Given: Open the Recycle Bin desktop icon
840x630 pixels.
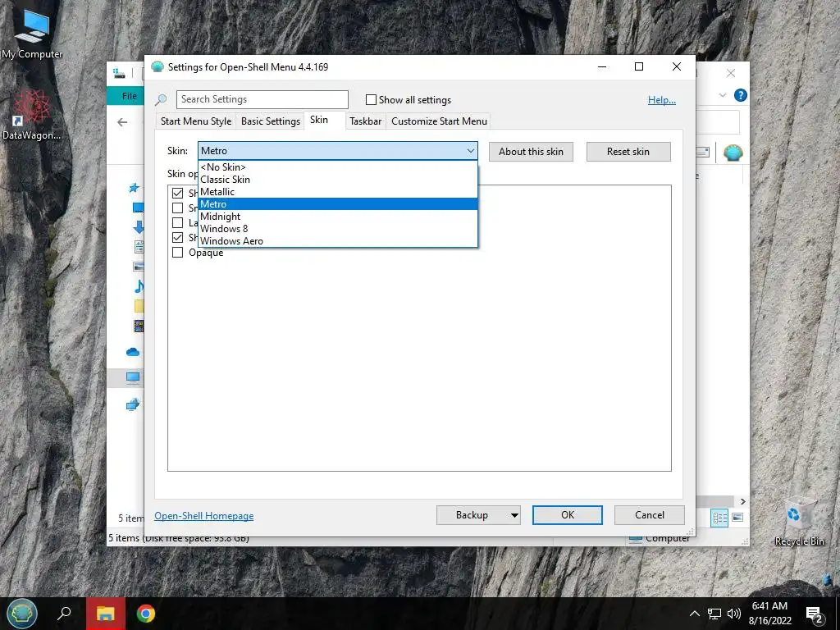Looking at the screenshot, I should [x=799, y=523].
